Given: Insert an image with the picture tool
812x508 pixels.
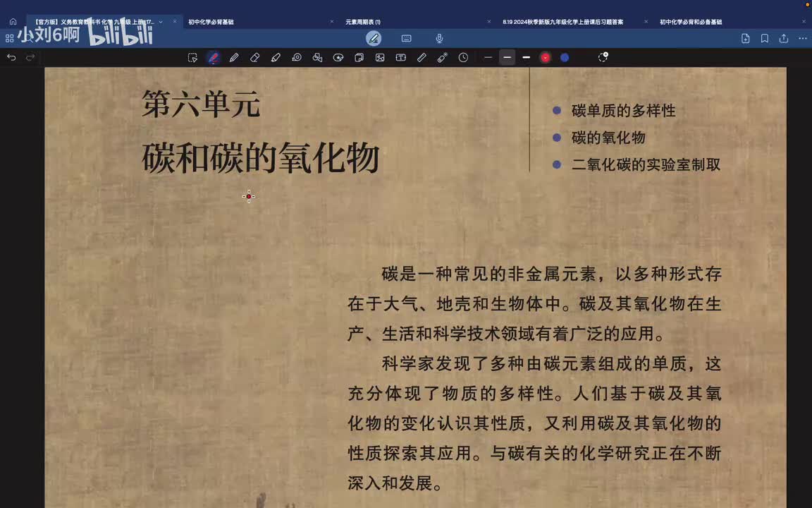Looking at the screenshot, I should click(x=380, y=58).
